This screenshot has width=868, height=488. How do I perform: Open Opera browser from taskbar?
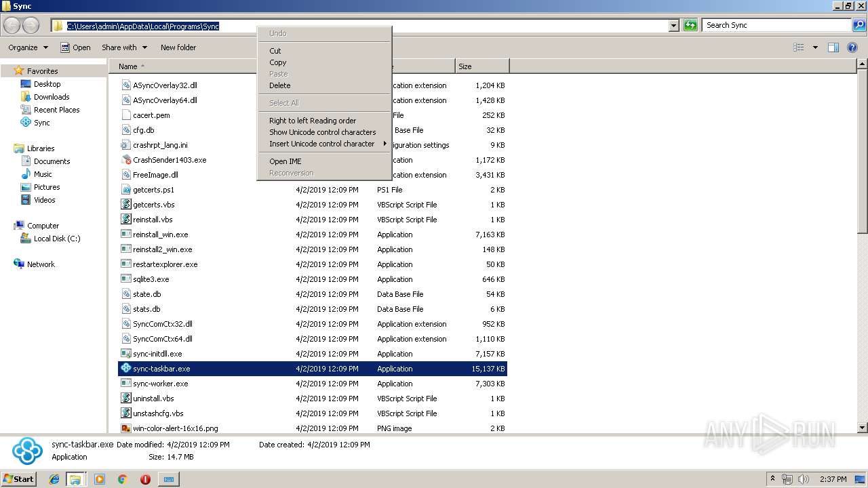pos(145,479)
